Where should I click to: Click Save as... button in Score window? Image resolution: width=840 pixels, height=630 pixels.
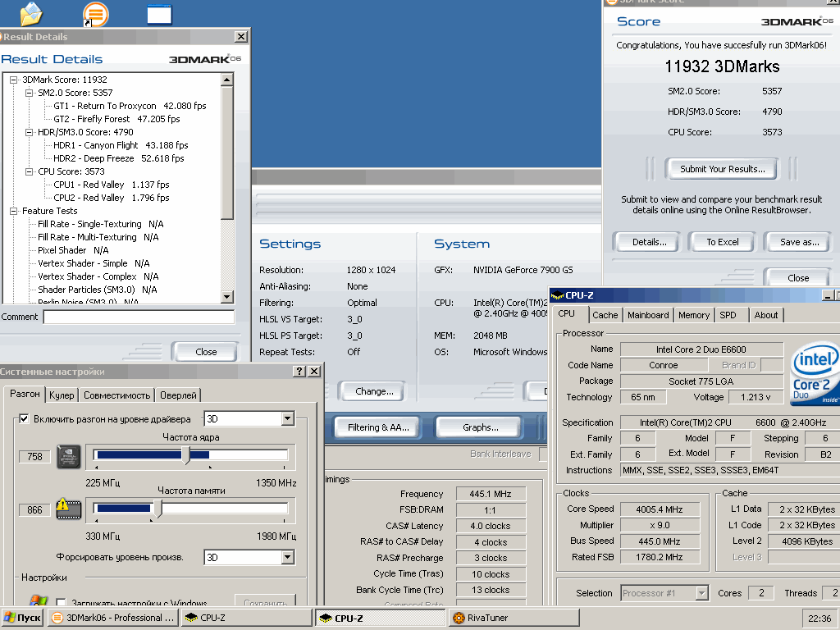point(799,242)
